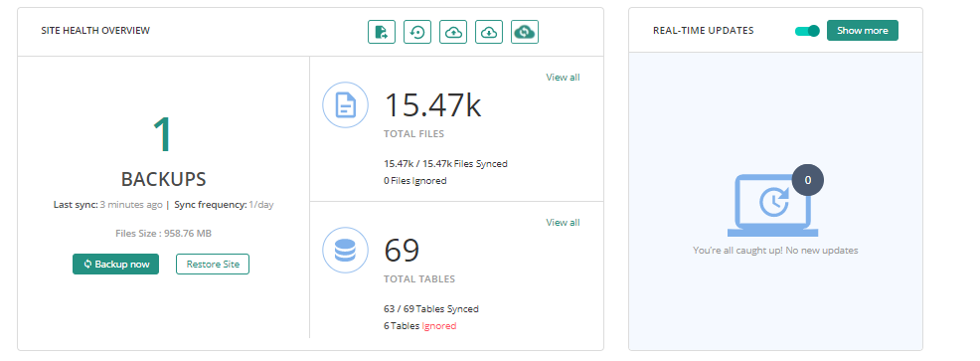Viewport: 980px width, 361px height.
Task: Click 'Last sync: 3 minutes ago' text
Action: (x=108, y=205)
